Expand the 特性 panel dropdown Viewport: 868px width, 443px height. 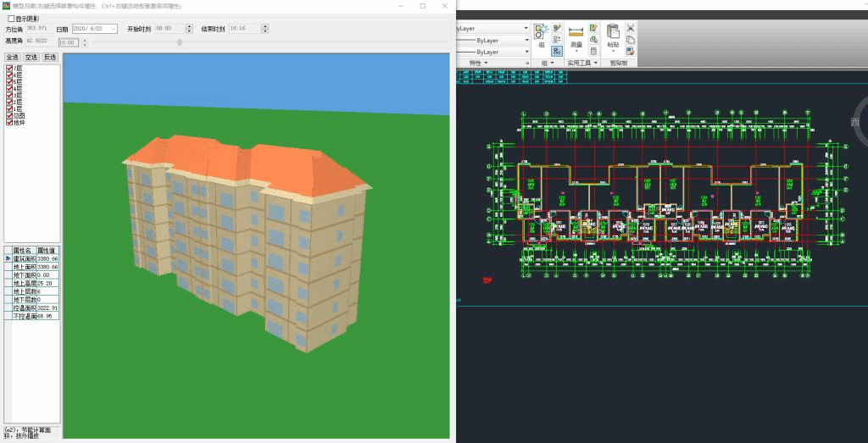[x=487, y=63]
